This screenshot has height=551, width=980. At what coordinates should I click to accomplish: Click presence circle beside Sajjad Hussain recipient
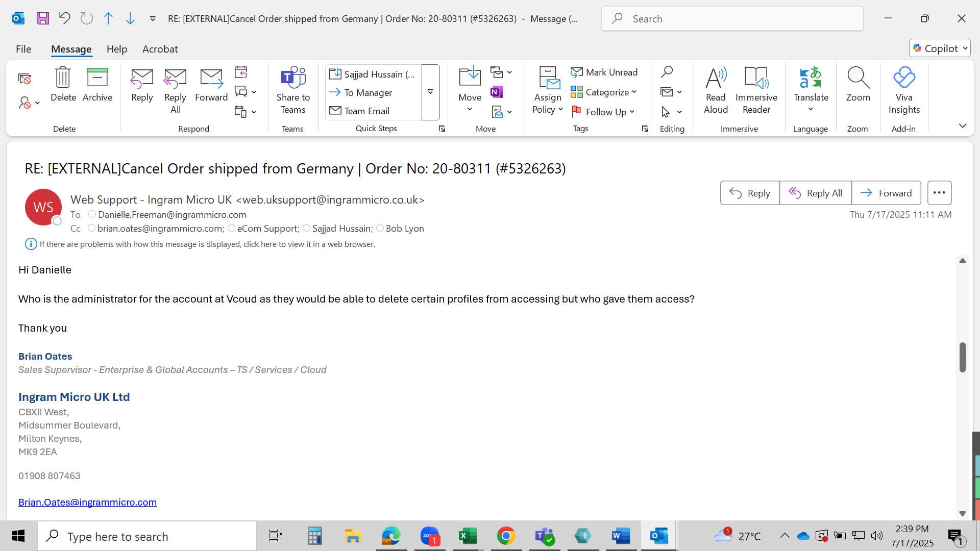pyautogui.click(x=306, y=228)
